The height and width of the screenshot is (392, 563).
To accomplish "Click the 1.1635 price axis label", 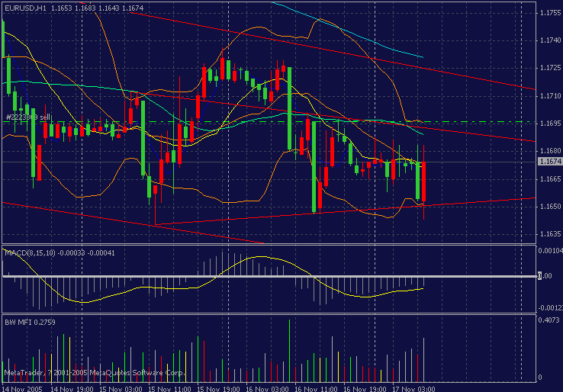I will [x=551, y=233].
